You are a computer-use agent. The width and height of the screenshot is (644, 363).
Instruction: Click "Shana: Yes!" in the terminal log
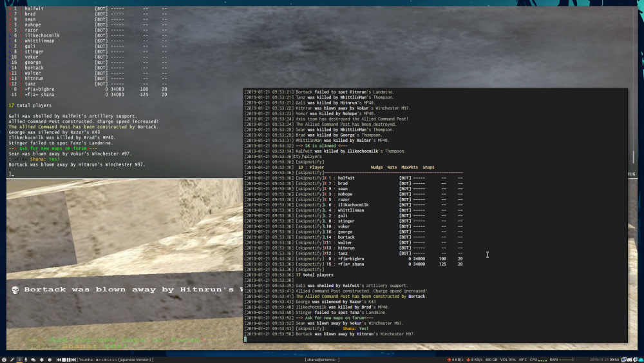tap(355, 328)
